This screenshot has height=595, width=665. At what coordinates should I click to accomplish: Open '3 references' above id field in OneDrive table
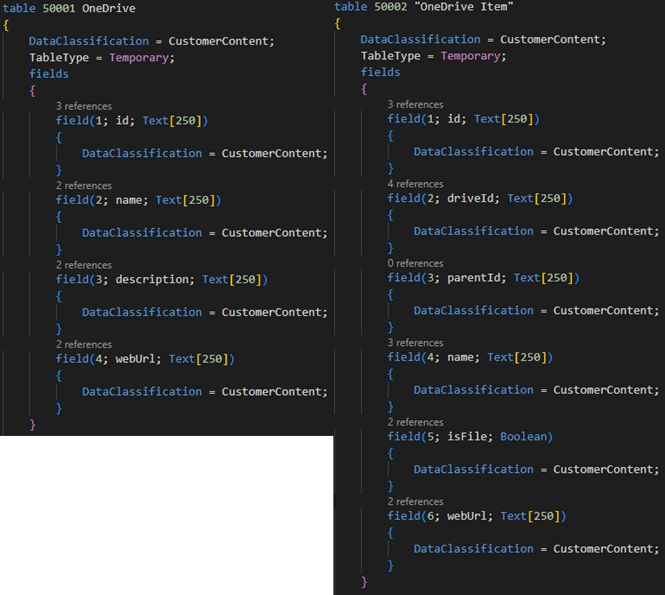84,106
